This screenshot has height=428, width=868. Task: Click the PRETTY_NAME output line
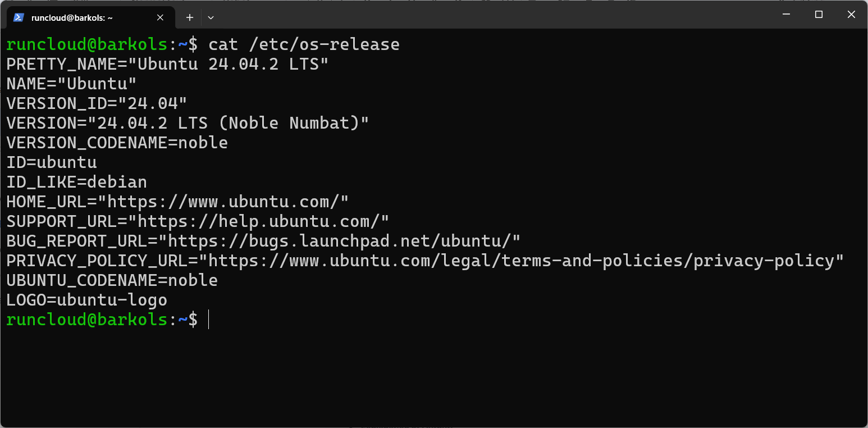(167, 64)
